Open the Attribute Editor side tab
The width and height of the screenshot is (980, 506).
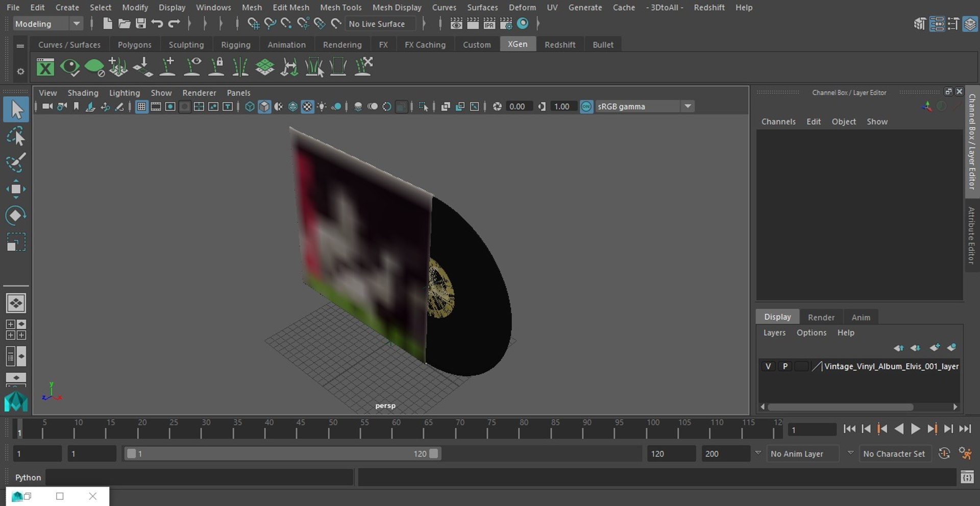972,235
